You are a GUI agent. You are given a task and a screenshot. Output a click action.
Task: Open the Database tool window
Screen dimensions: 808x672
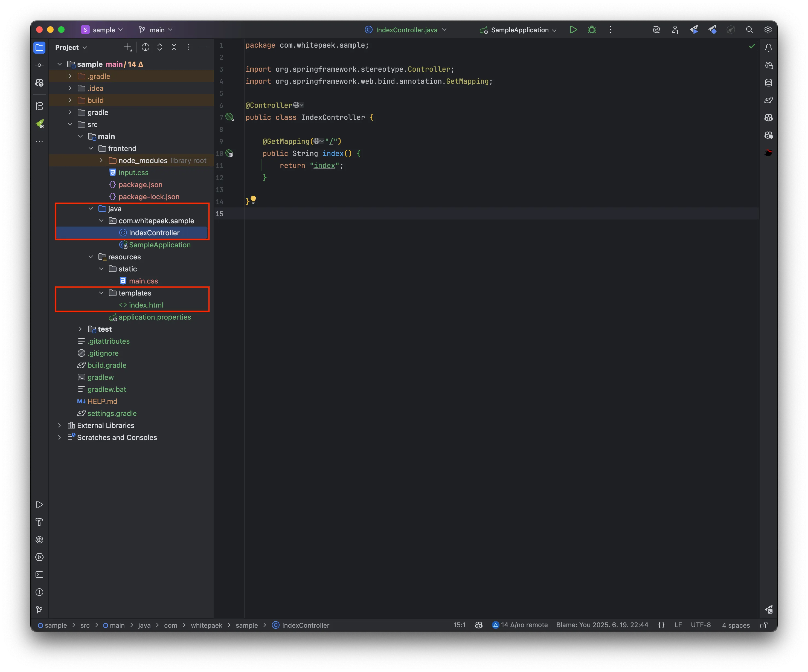tap(768, 83)
